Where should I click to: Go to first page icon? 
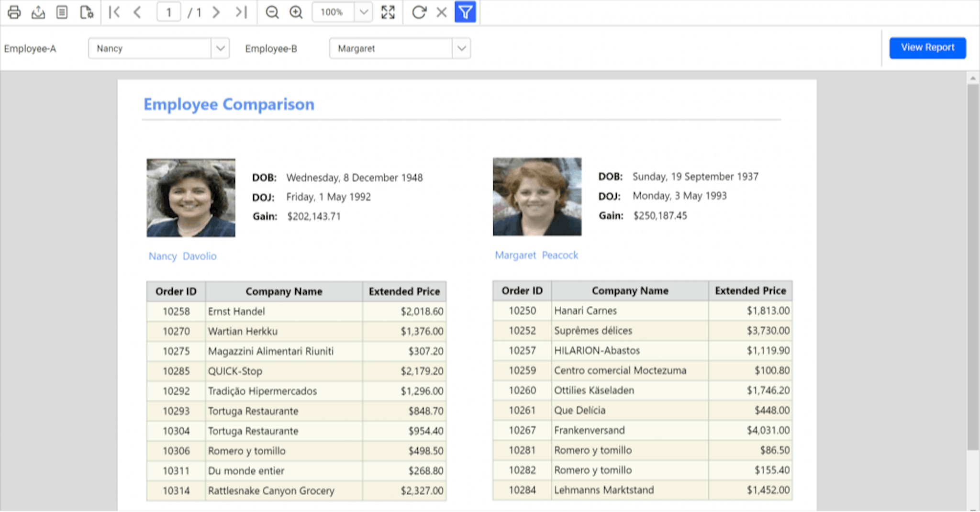(x=114, y=12)
